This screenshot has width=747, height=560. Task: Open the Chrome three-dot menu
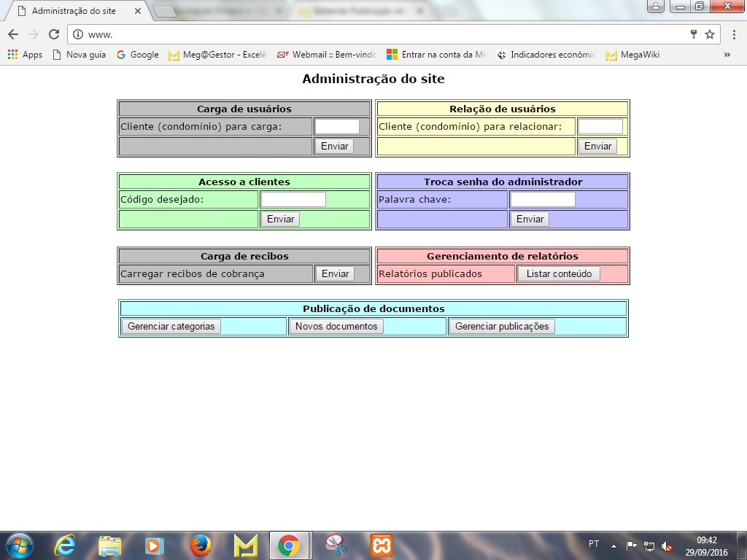pos(733,34)
